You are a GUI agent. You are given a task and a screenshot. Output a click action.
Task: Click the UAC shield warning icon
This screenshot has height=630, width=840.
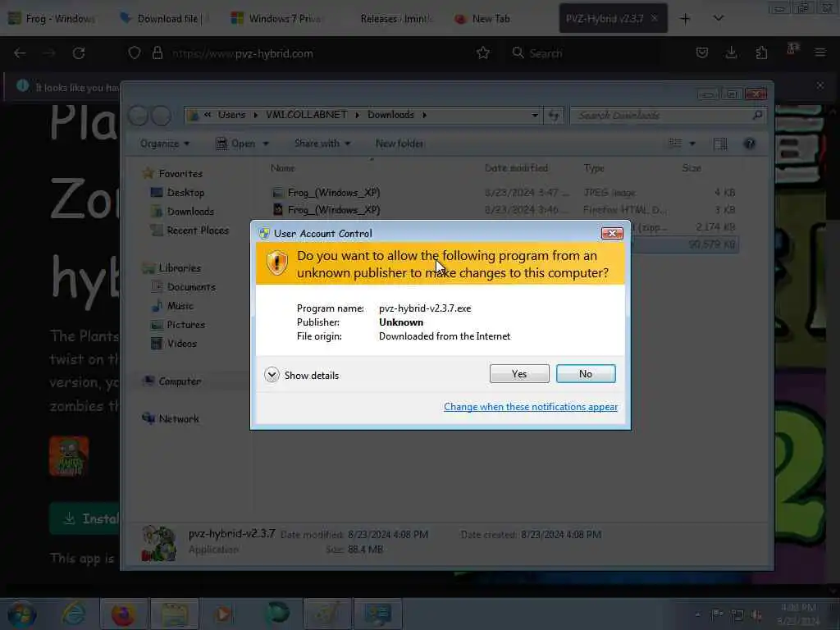(x=277, y=263)
